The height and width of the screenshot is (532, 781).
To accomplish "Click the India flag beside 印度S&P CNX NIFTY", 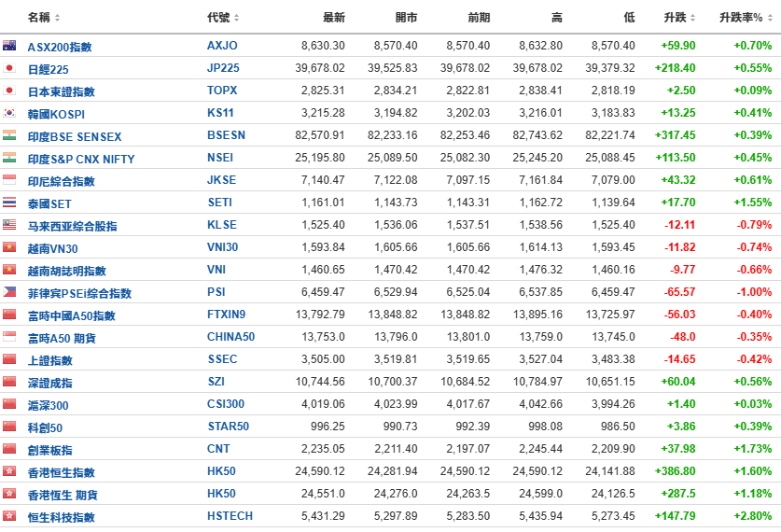I will pyautogui.click(x=9, y=158).
